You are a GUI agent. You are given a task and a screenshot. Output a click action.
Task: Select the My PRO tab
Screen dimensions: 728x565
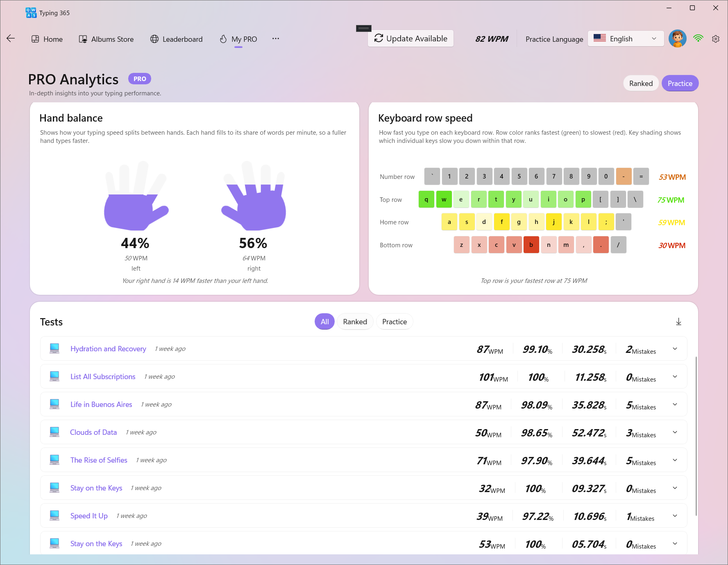(x=238, y=39)
